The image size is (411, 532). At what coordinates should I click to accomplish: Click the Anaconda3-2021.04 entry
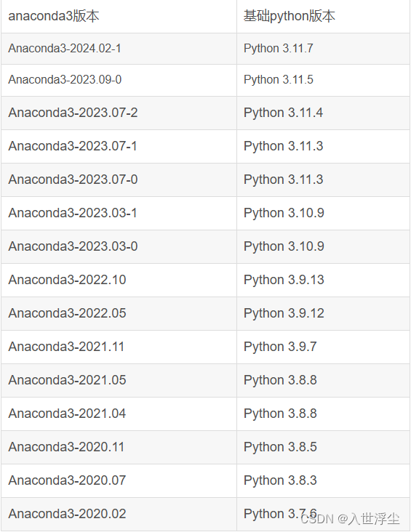click(67, 414)
